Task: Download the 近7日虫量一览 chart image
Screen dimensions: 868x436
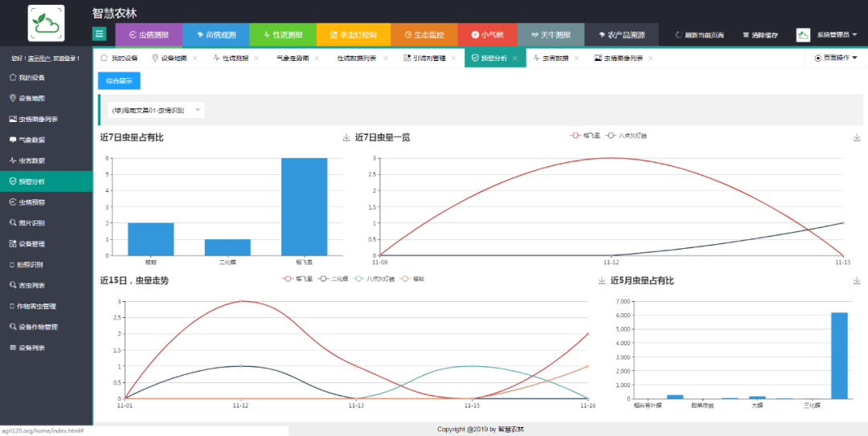Action: pyautogui.click(x=857, y=138)
